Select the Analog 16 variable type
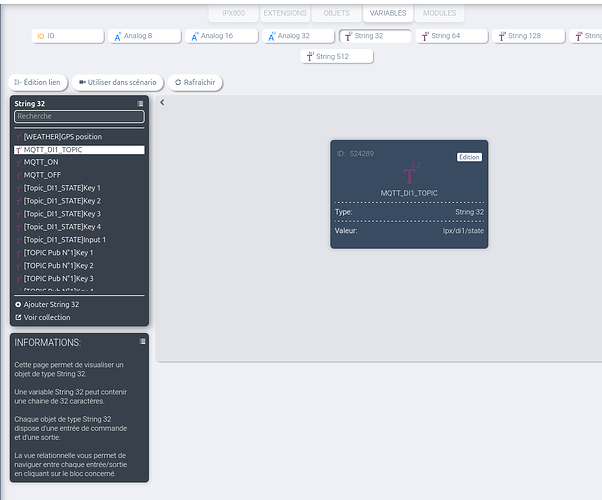 pos(223,36)
